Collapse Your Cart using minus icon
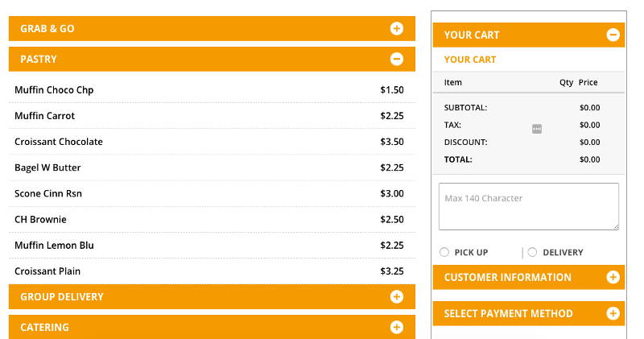644x339 pixels. 613,35
